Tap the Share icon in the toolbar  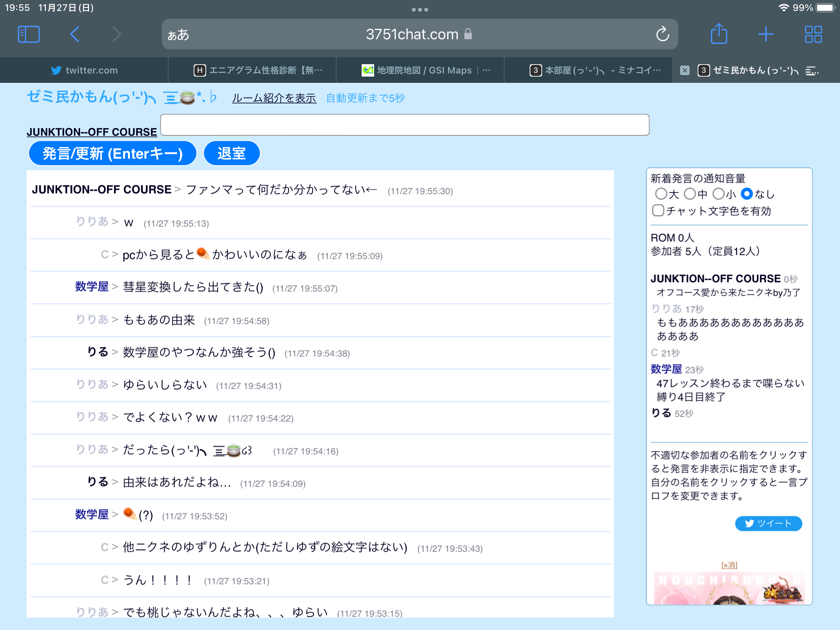pyautogui.click(x=719, y=34)
